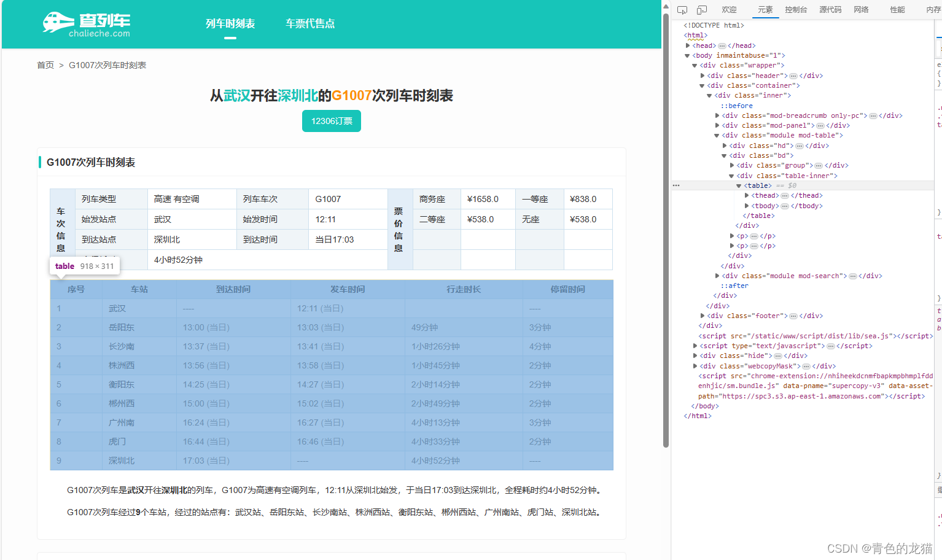Switch to the 控制台 DevTools tab
This screenshot has width=942, height=560.
point(796,10)
